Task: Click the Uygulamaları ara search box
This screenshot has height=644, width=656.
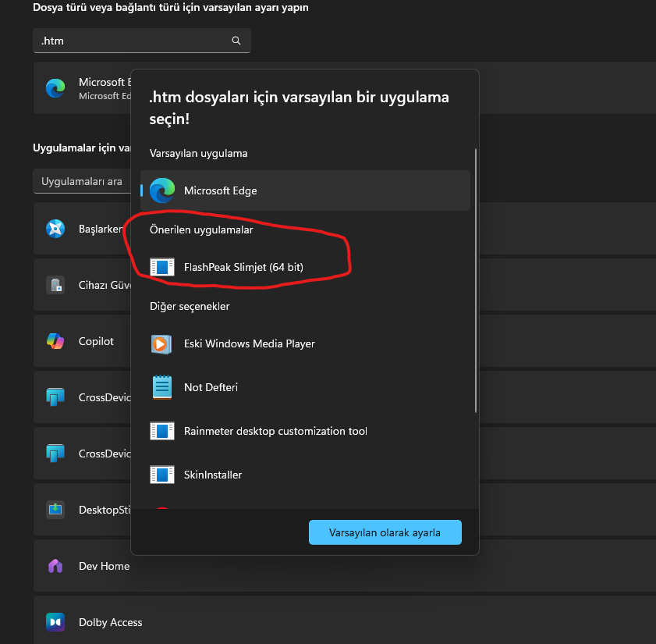Action: (82, 181)
